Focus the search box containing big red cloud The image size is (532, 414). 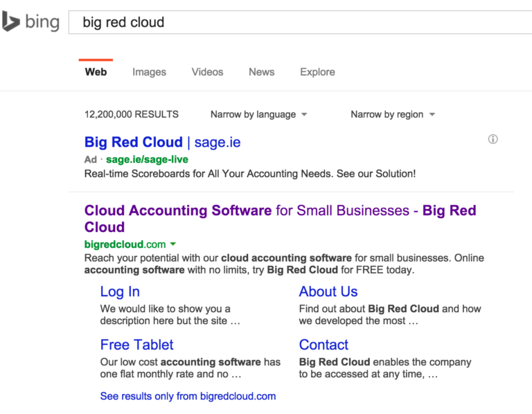[x=300, y=22]
